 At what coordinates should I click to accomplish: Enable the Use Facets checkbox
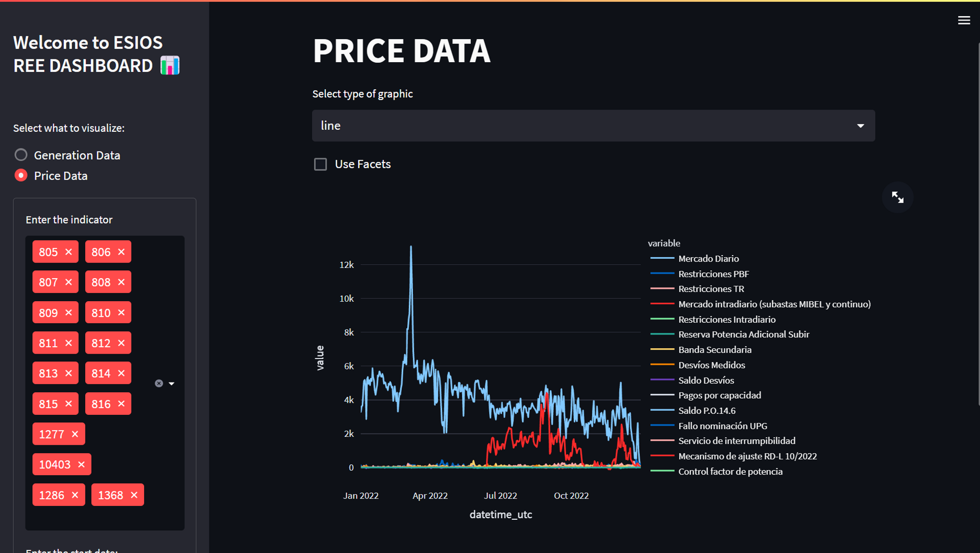coord(320,164)
